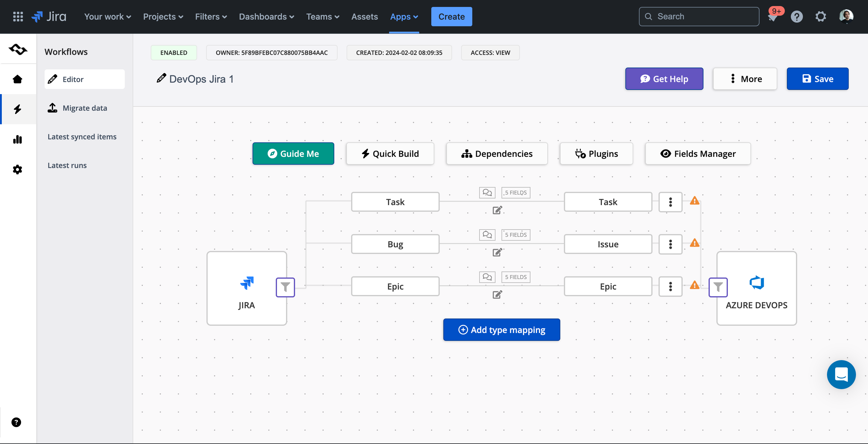This screenshot has height=444, width=868.
Task: Select the lightning bolt workflows icon in sidebar
Action: point(17,109)
